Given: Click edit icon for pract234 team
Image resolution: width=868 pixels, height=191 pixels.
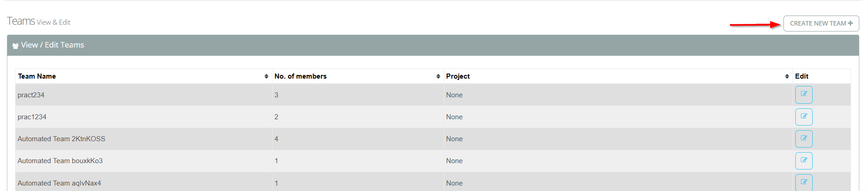Looking at the screenshot, I should [x=804, y=95].
